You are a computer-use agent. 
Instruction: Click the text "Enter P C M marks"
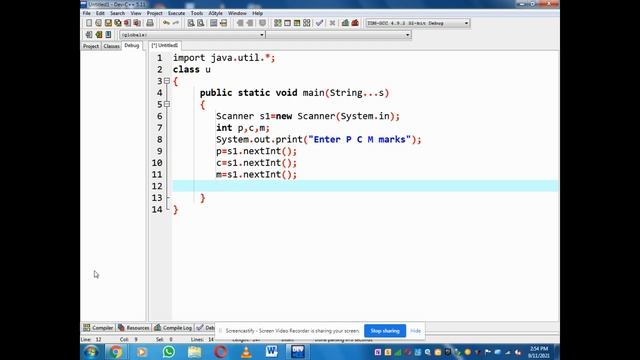[x=359, y=140]
